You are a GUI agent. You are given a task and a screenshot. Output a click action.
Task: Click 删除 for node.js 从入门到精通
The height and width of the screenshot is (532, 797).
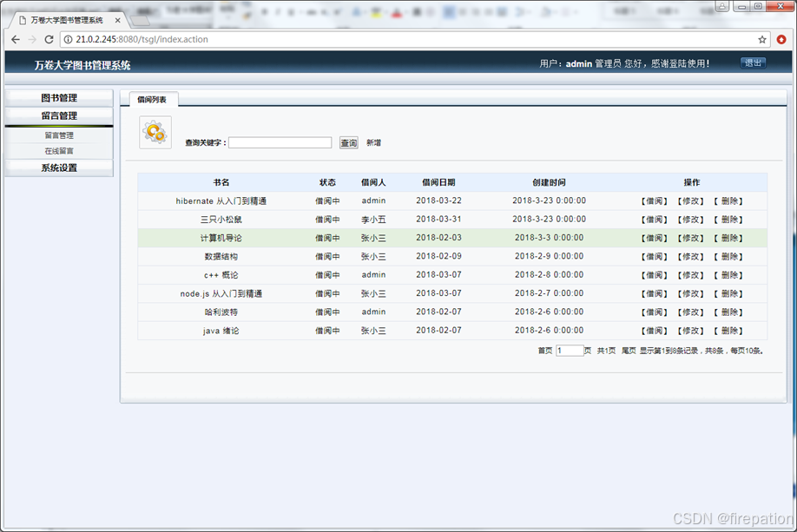pyautogui.click(x=728, y=293)
